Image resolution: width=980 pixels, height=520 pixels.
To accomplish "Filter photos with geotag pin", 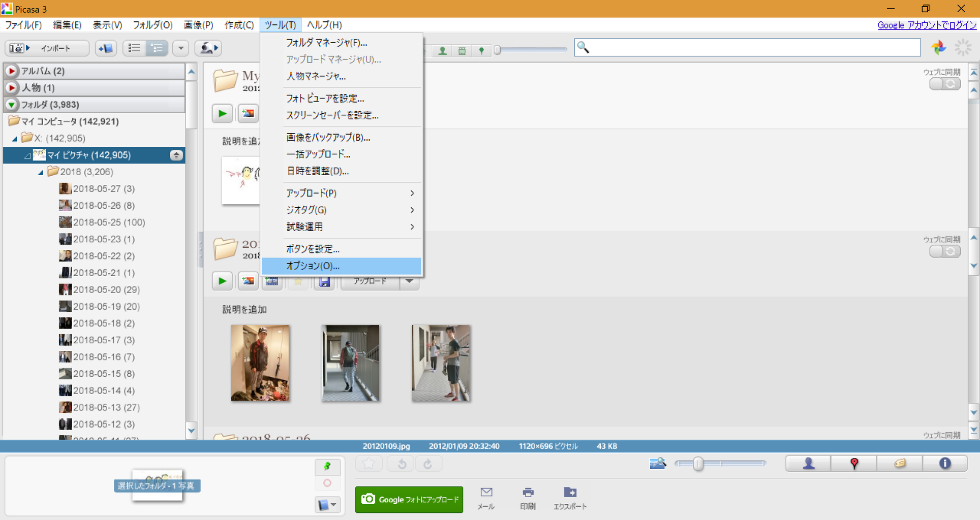I will (x=481, y=51).
